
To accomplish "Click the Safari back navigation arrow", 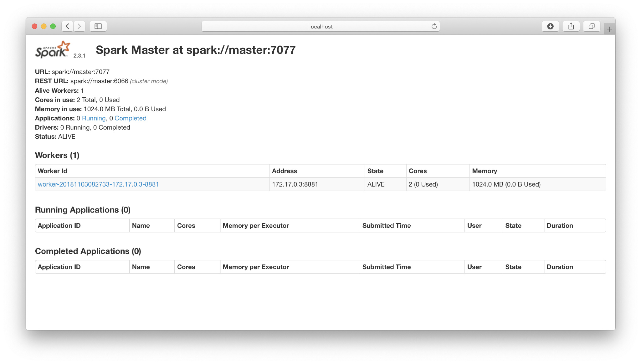I will pos(67,26).
